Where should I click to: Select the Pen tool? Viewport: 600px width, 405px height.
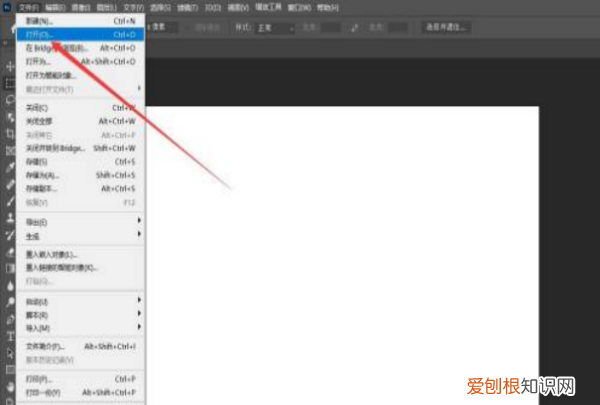[x=10, y=319]
